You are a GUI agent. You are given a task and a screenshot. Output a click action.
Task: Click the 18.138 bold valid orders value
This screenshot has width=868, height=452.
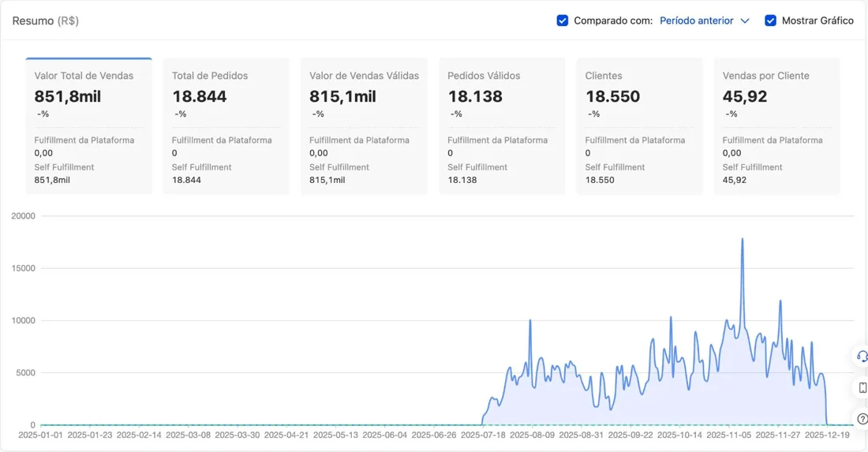pos(475,96)
